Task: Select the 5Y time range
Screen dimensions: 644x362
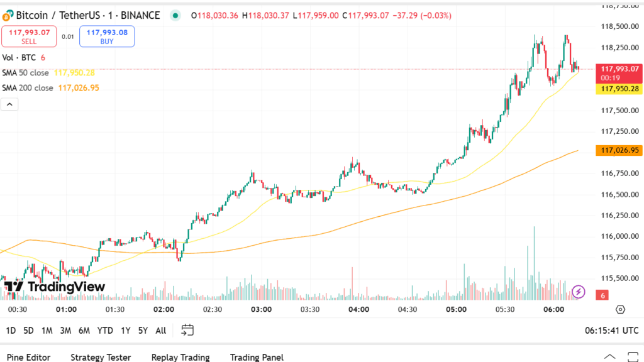Action: 143,331
